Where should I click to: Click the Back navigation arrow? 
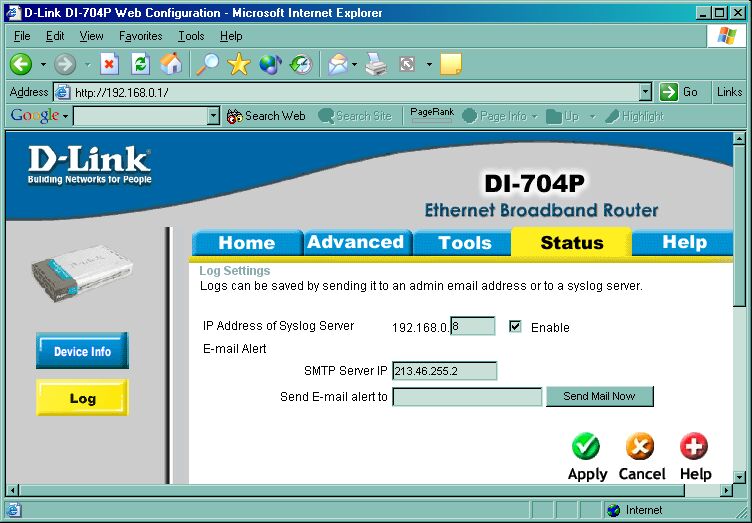(21, 64)
